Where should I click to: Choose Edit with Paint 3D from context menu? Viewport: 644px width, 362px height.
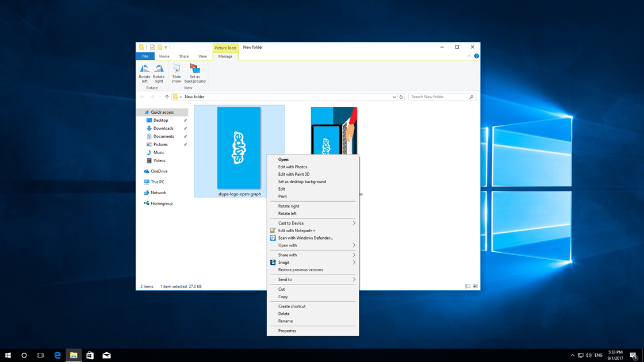pyautogui.click(x=293, y=174)
